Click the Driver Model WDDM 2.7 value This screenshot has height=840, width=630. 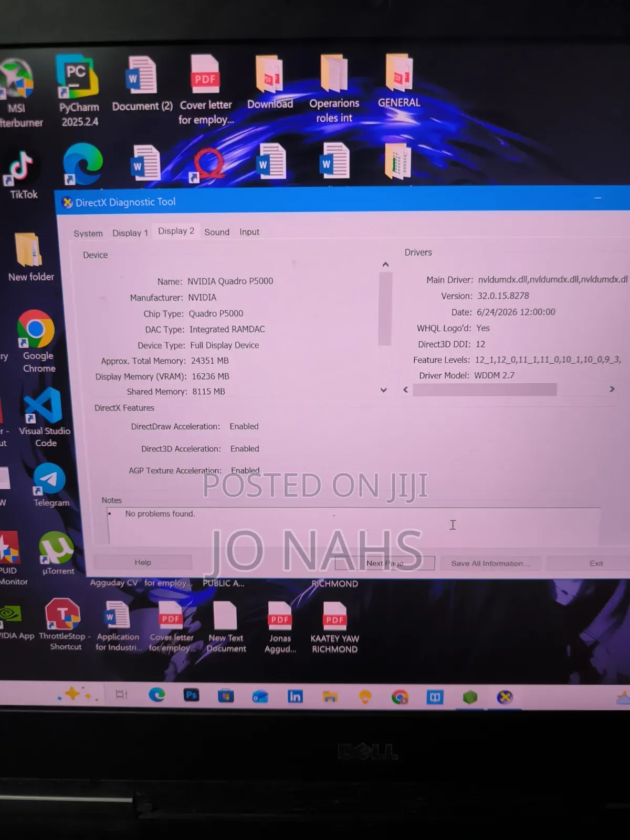[494, 375]
